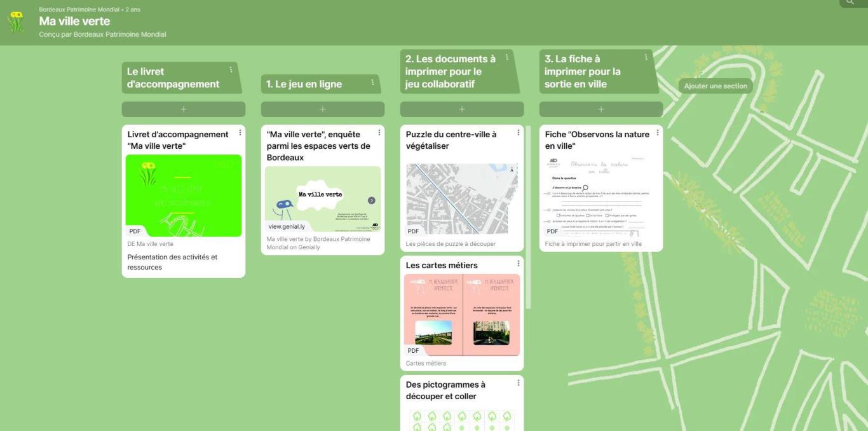
Task: Open the 'Puzzle du centre-ville' map PDF thumbnail
Action: click(x=462, y=199)
